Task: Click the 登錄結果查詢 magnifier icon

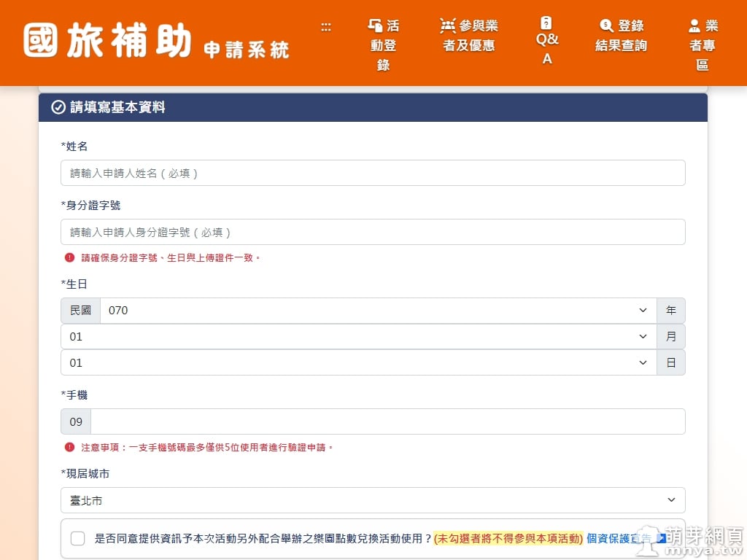Action: (606, 26)
